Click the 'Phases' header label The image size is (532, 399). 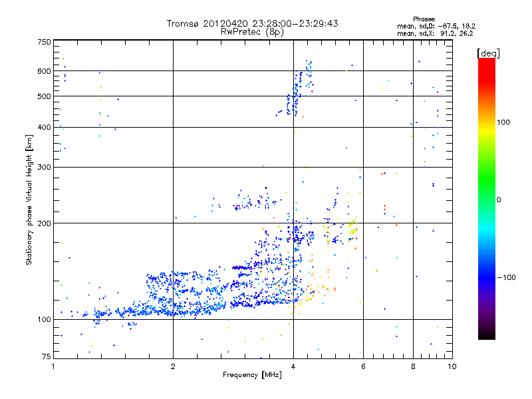pyautogui.click(x=424, y=19)
